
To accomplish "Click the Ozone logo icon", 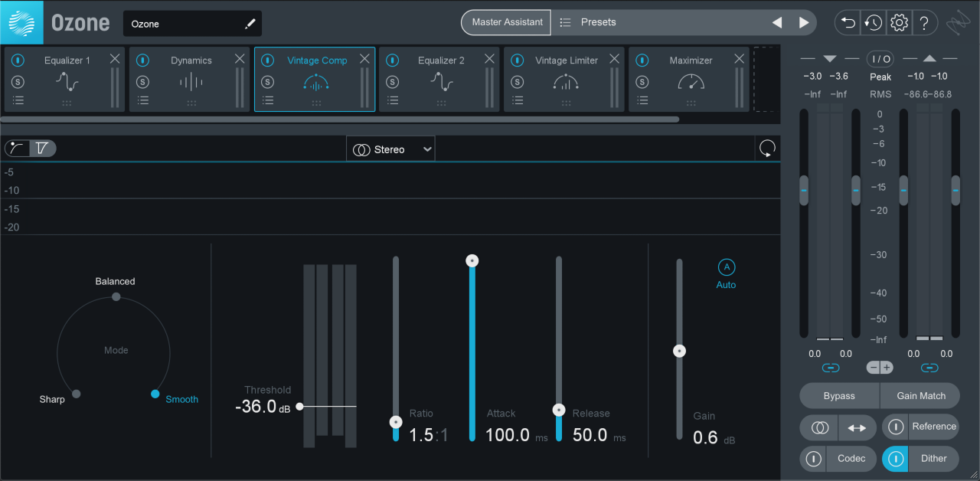I will [21, 22].
